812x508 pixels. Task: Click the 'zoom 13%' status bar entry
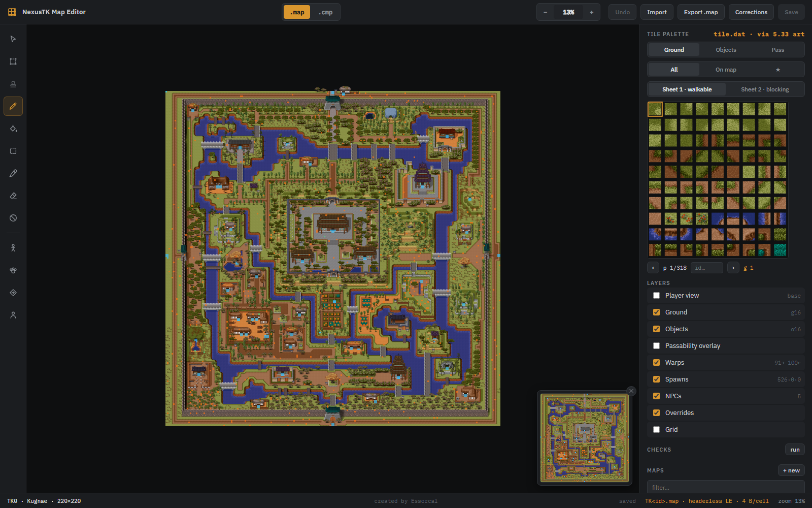point(792,501)
